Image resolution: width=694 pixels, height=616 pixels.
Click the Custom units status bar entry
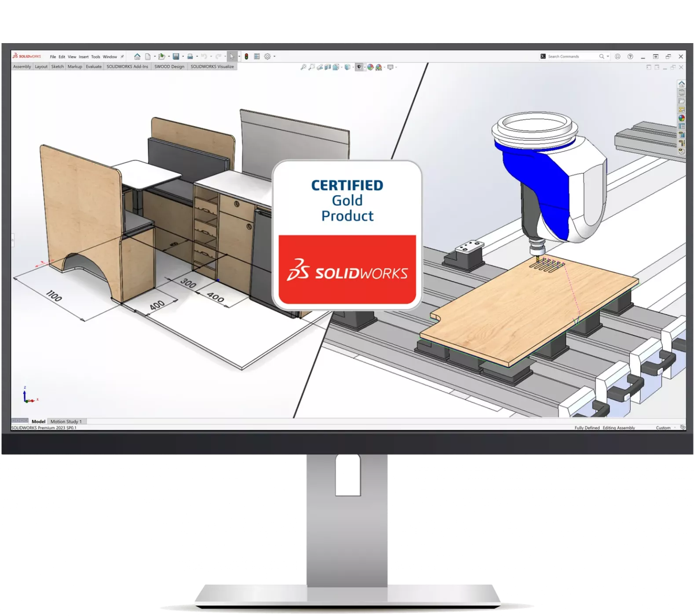point(663,428)
